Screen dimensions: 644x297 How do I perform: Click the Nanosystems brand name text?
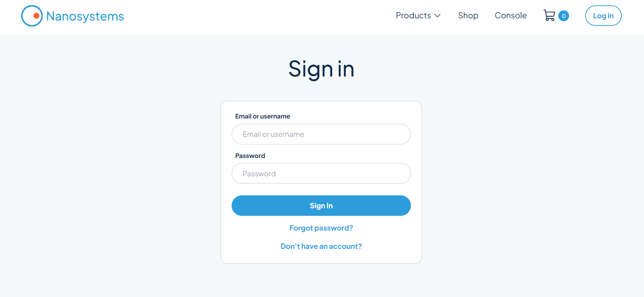click(85, 16)
